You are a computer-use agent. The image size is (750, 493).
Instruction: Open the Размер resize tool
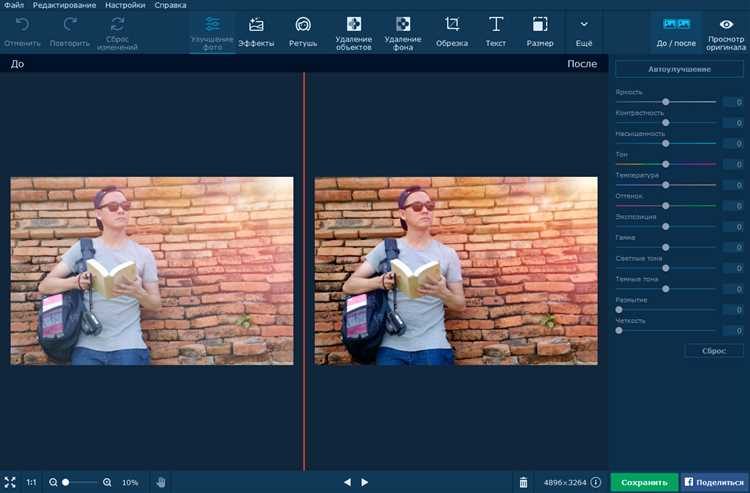click(540, 31)
